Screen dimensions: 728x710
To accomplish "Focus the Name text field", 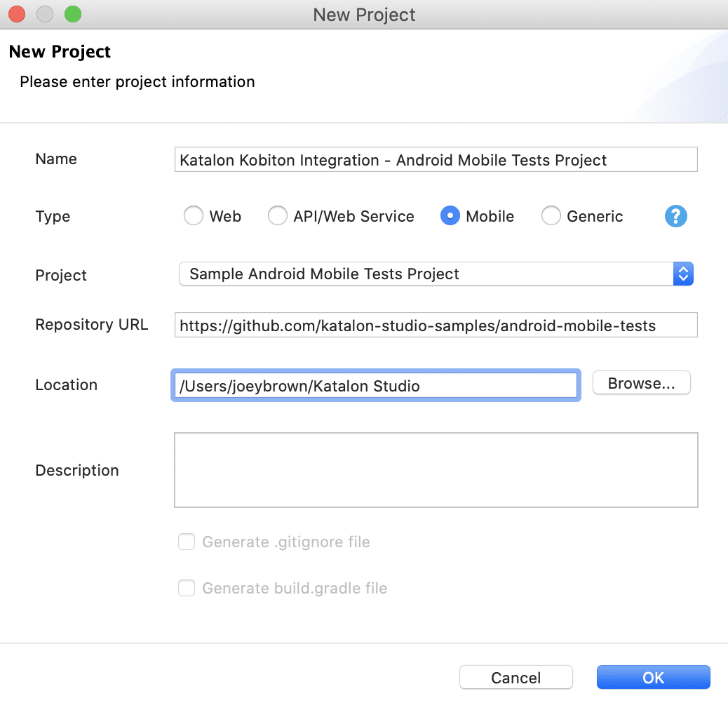I will (436, 160).
